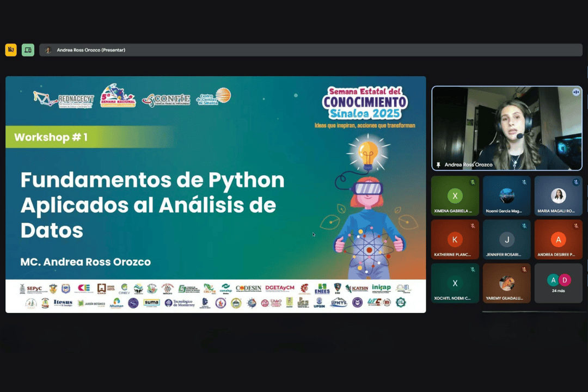Click the yellow camera-off icon
Screen dimensions: 588x392
tap(11, 50)
